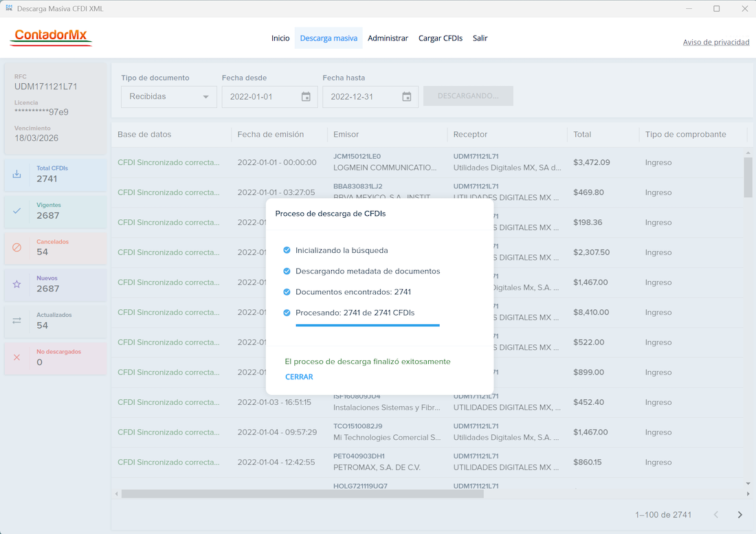Click the DESCARGANDO... button

(468, 96)
